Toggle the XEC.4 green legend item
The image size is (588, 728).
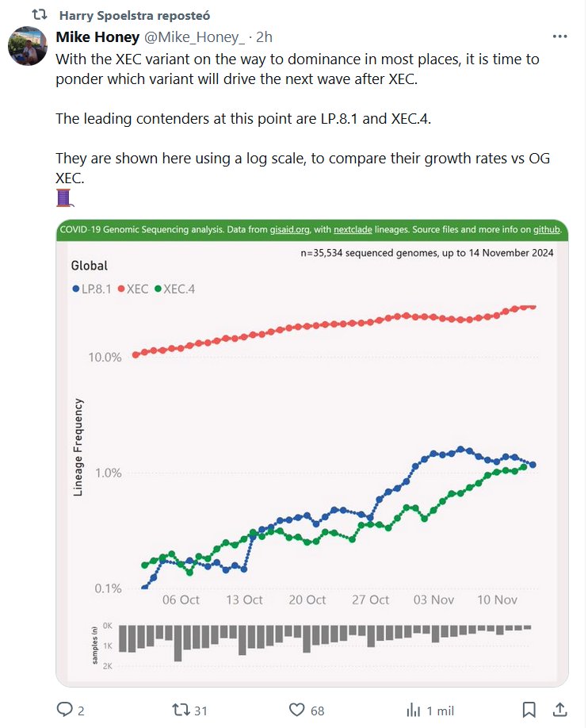point(174,289)
